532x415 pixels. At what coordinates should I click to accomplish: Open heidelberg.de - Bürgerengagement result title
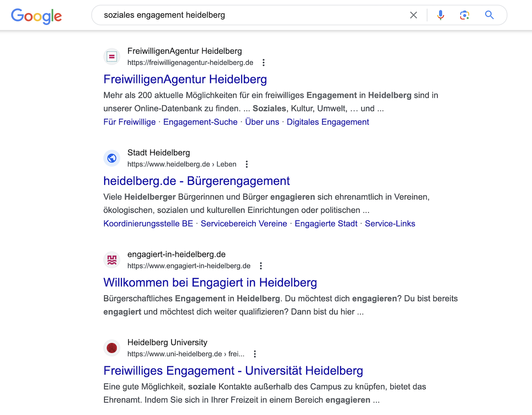coord(196,181)
